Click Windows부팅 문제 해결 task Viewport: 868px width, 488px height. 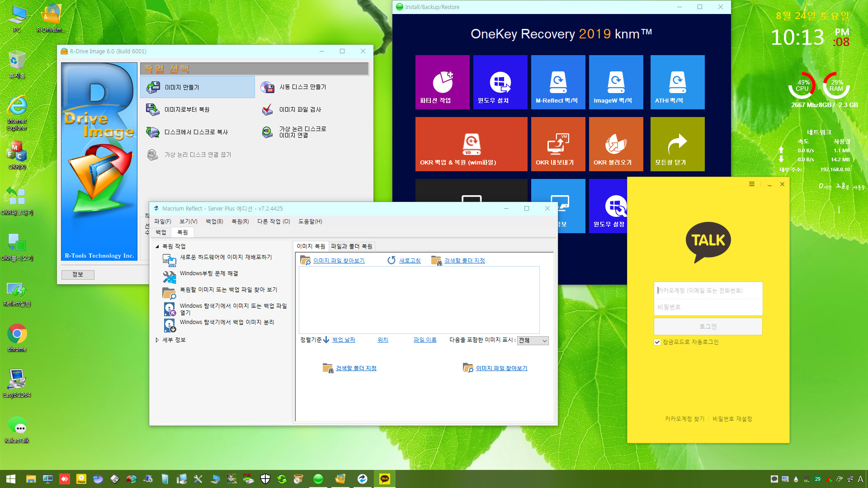pos(209,273)
